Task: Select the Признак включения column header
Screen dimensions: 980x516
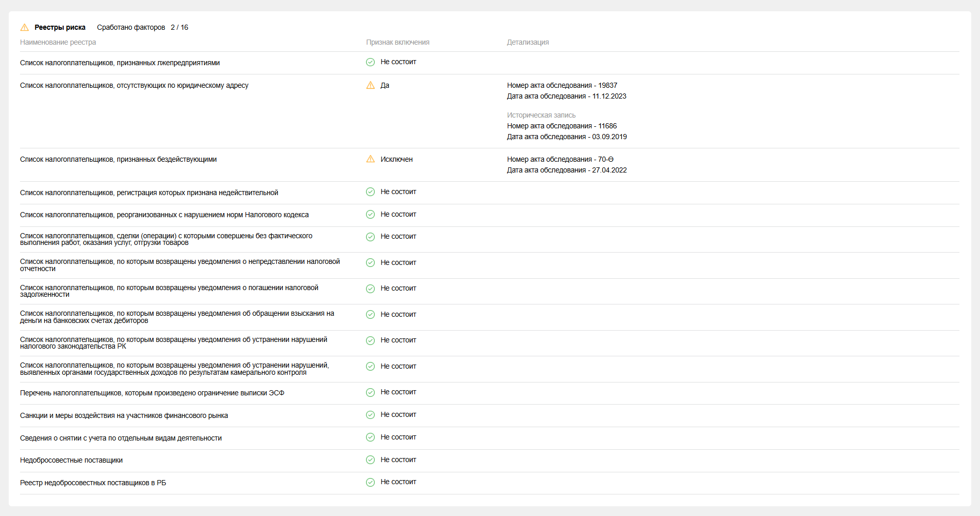Action: click(397, 42)
